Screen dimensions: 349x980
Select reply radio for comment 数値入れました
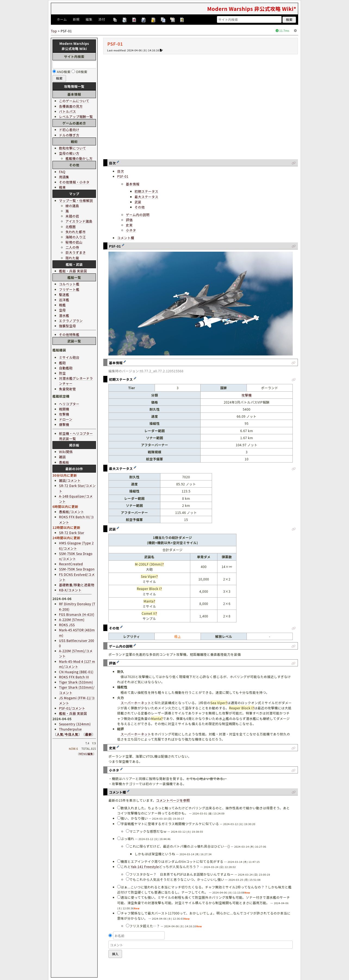point(119,808)
